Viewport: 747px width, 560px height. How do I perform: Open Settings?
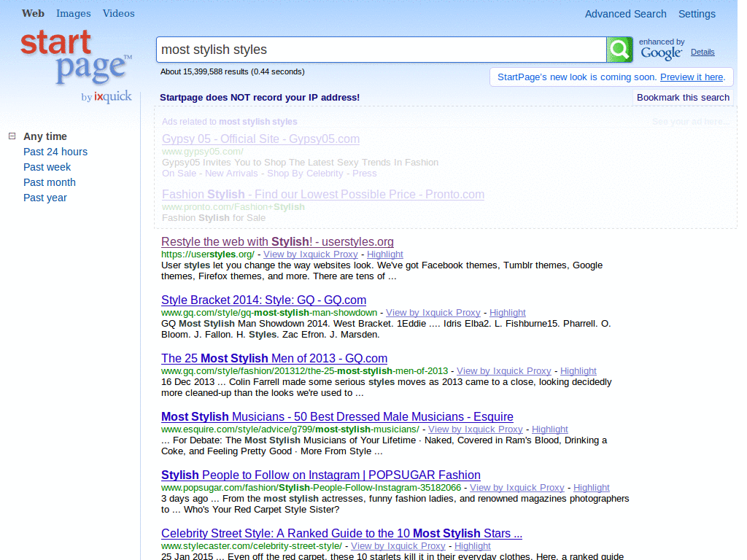point(697,14)
